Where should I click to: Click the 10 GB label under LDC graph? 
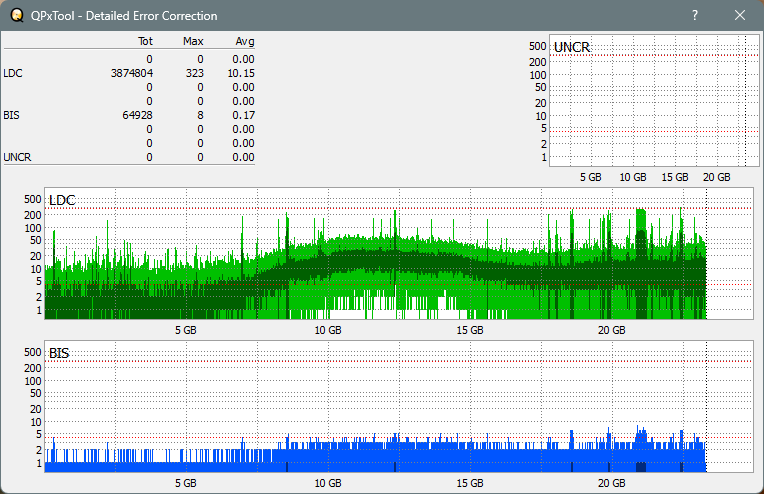coord(327,330)
